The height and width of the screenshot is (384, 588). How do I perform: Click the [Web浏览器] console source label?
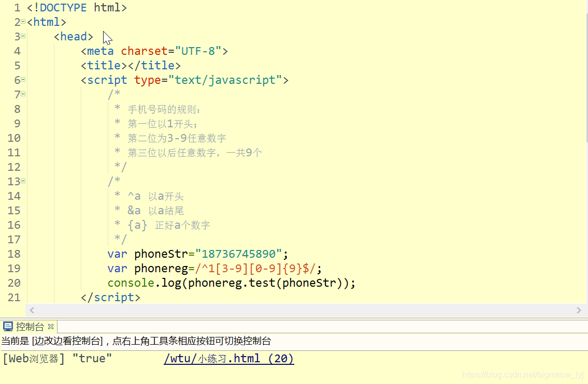pyautogui.click(x=34, y=359)
